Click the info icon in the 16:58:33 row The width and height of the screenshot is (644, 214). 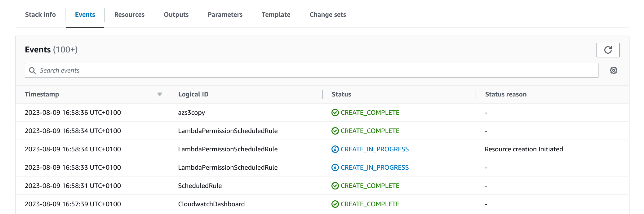[x=335, y=167]
